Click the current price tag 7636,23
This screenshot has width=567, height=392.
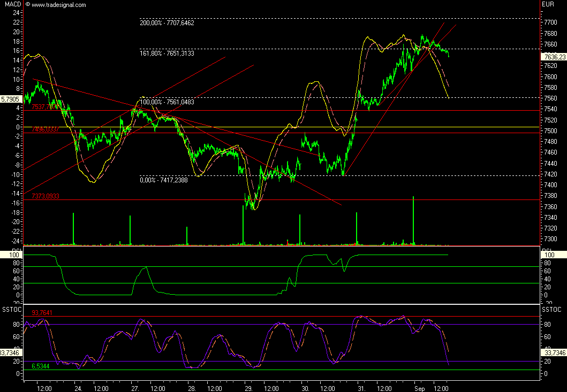click(553, 57)
